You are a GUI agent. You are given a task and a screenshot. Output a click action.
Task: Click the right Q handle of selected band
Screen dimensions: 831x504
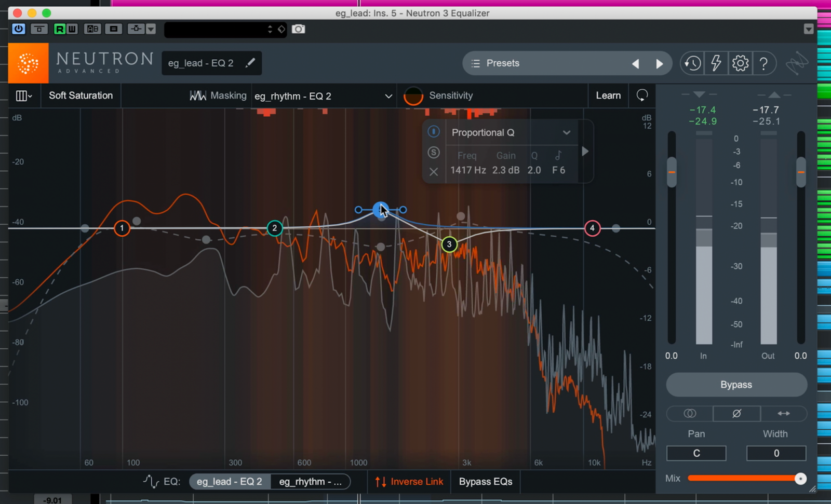point(403,210)
